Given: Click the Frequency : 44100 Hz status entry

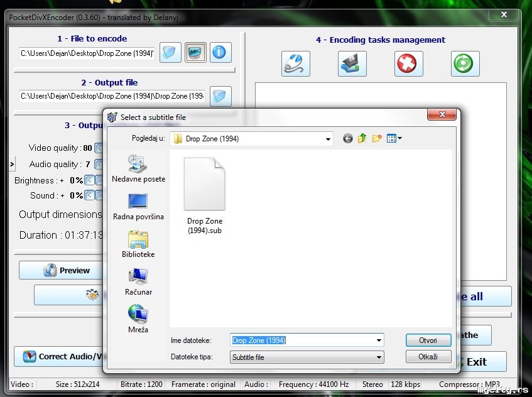Looking at the screenshot, I should [314, 384].
